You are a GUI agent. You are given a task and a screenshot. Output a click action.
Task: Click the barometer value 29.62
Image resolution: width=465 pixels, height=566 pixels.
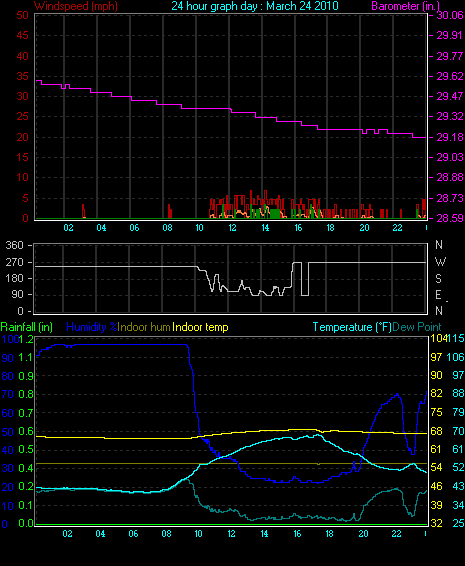click(450, 77)
